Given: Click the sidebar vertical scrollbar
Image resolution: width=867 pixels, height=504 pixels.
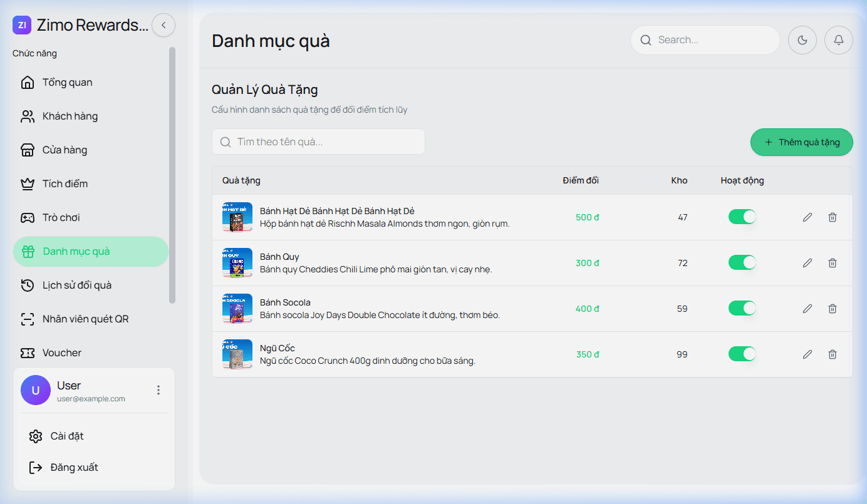Looking at the screenshot, I should pyautogui.click(x=172, y=175).
